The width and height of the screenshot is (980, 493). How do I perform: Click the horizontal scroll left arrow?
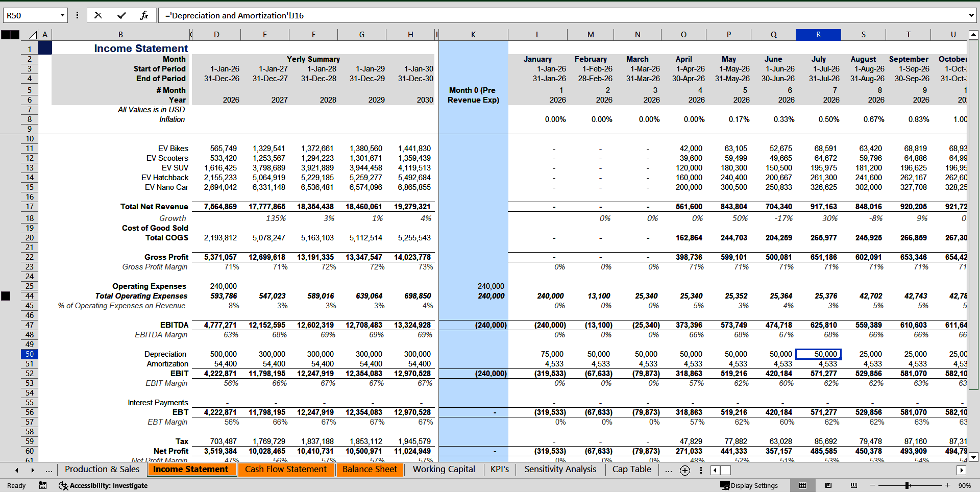click(715, 470)
